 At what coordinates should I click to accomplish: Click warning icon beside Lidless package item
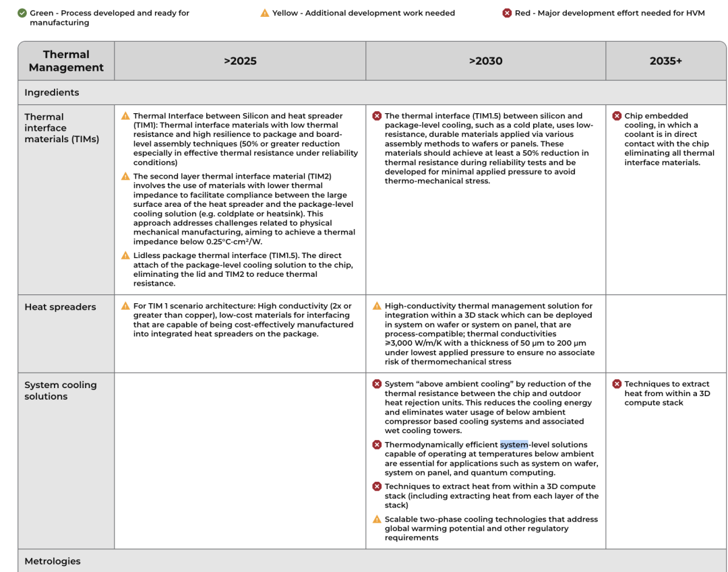(125, 255)
